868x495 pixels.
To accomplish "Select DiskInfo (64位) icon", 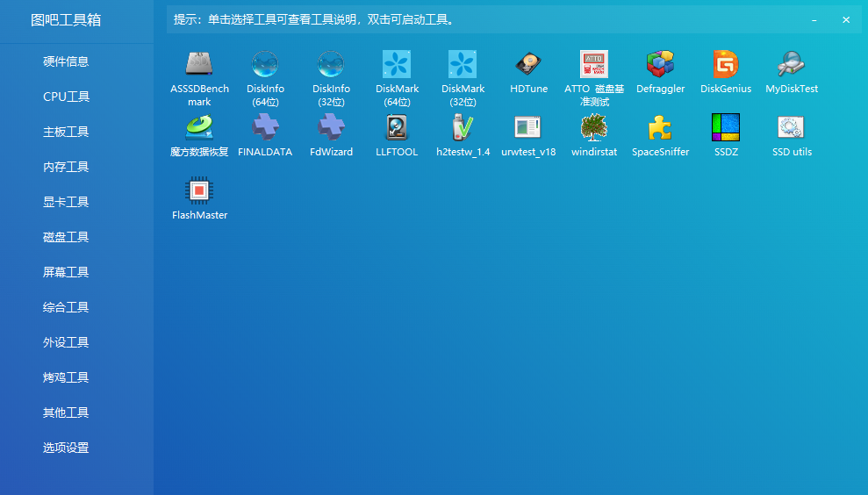I will (265, 64).
